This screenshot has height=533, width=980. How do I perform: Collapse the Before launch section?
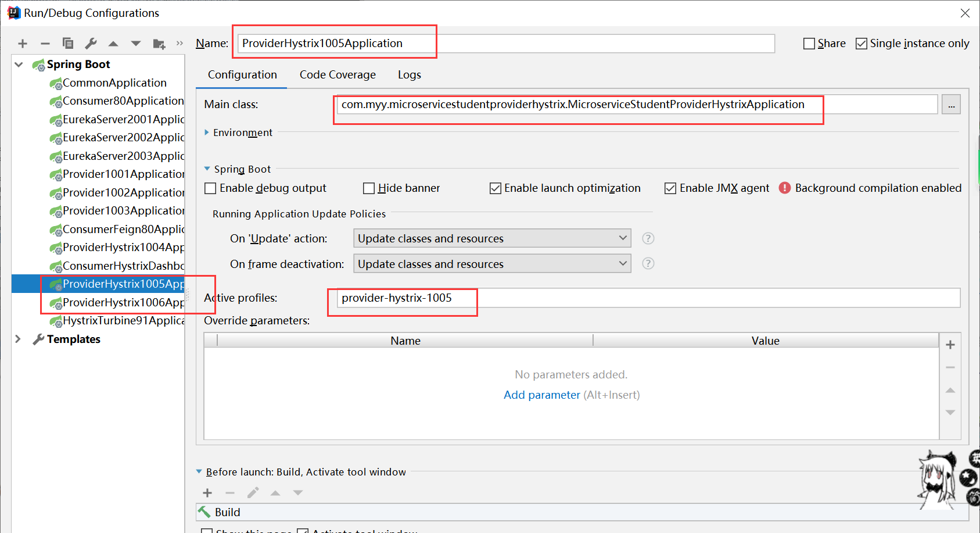[x=199, y=471]
